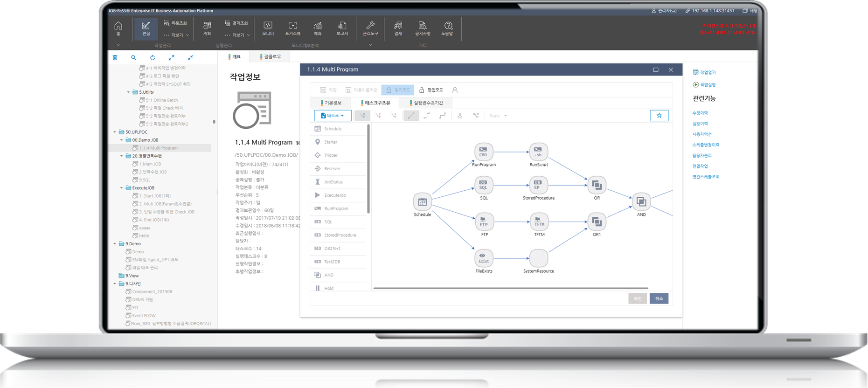Open the 관리도구 wrench tool
Image resolution: width=868 pixels, height=388 pixels.
click(x=370, y=28)
